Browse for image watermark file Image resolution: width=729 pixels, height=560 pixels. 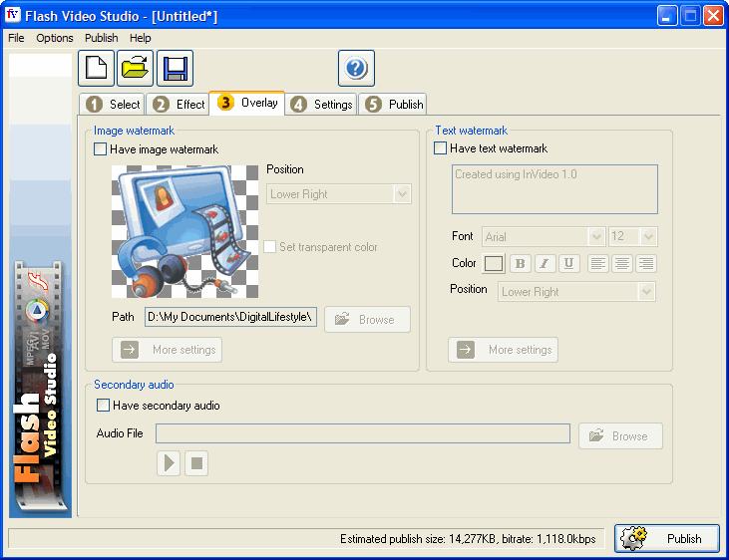point(367,319)
